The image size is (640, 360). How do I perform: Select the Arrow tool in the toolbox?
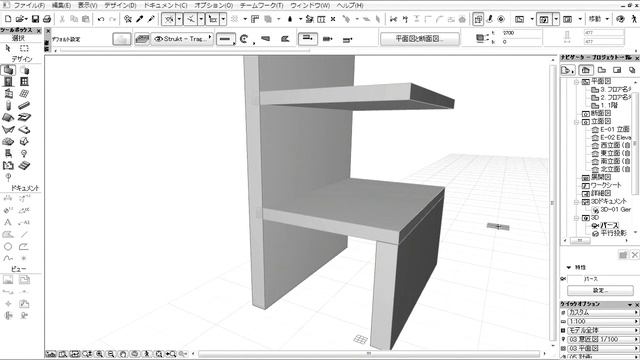point(8,49)
